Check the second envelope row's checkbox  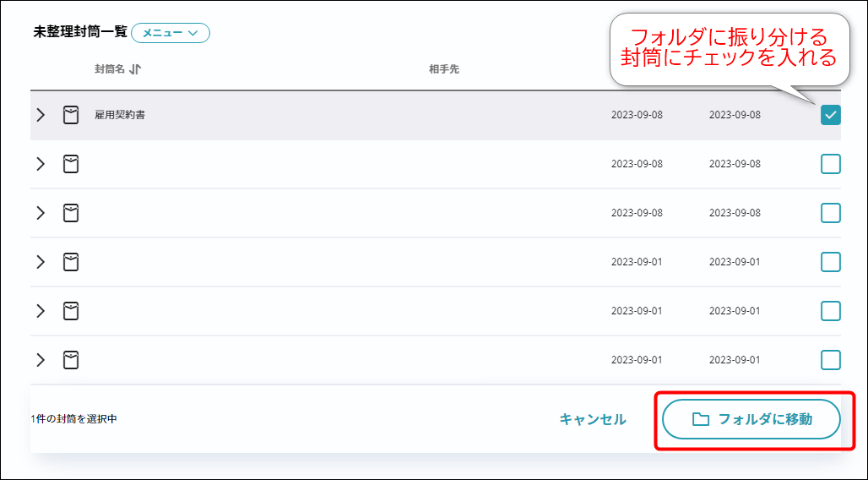(x=831, y=164)
